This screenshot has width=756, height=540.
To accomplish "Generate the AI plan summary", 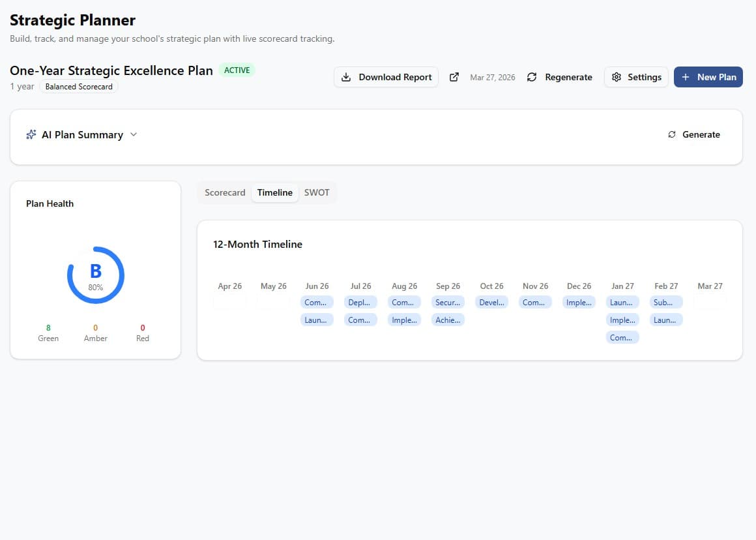I will pyautogui.click(x=694, y=134).
